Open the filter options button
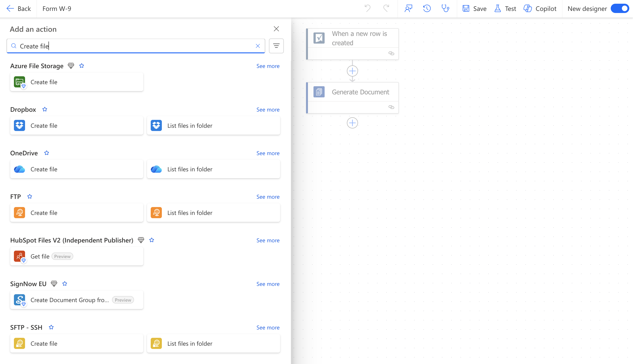 [276, 46]
